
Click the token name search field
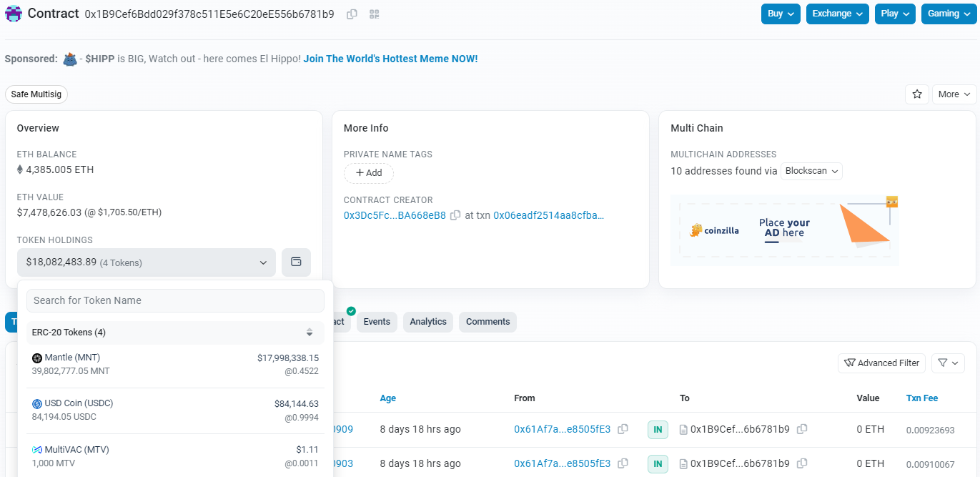point(174,300)
